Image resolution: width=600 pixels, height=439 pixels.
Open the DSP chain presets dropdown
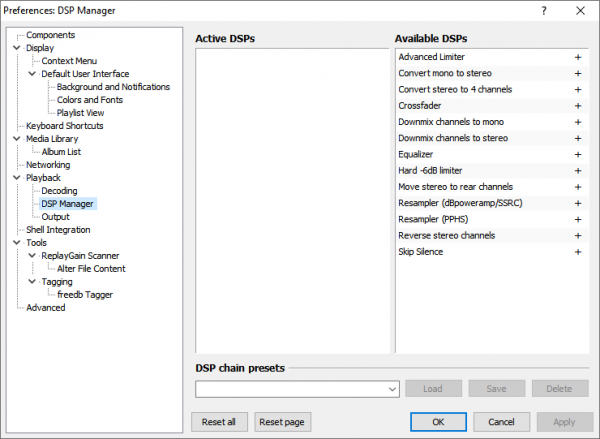click(x=392, y=389)
